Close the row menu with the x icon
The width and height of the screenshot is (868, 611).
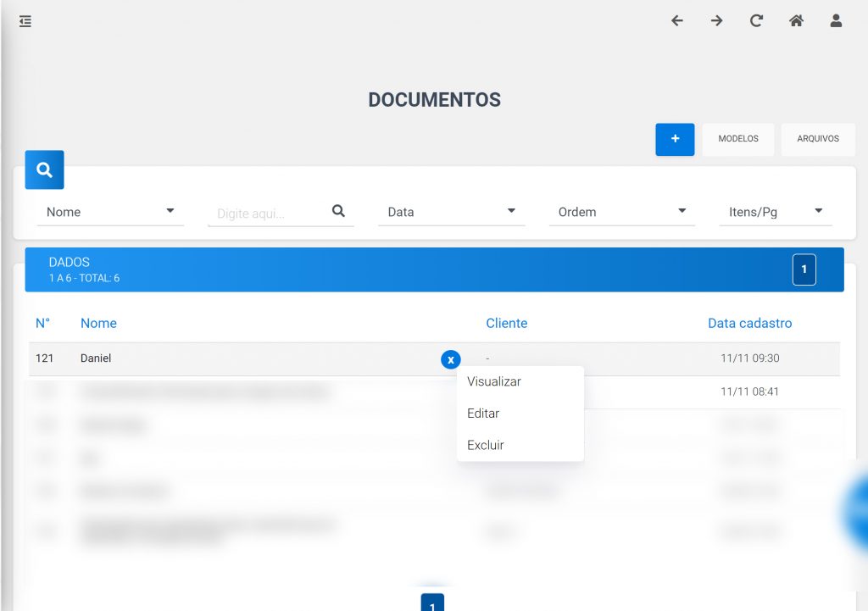[x=451, y=360]
